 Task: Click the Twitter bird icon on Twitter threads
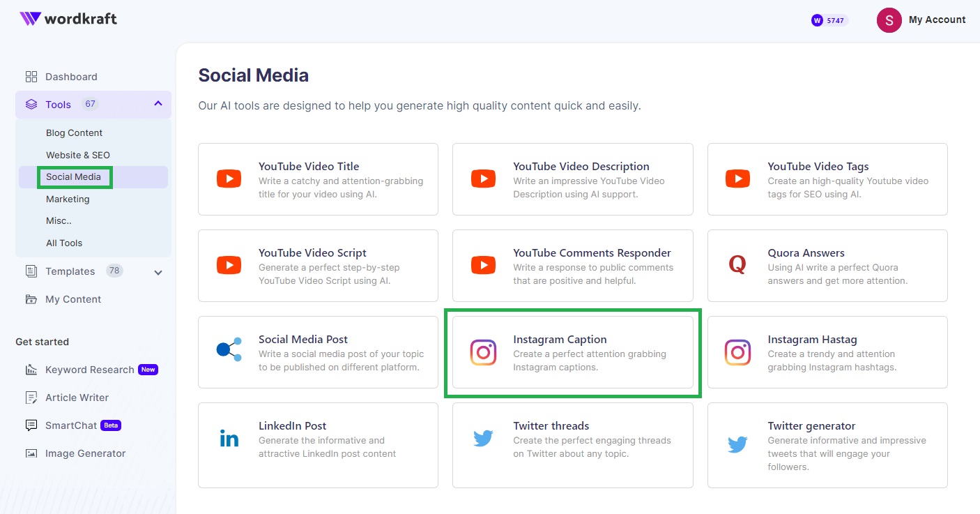[483, 438]
